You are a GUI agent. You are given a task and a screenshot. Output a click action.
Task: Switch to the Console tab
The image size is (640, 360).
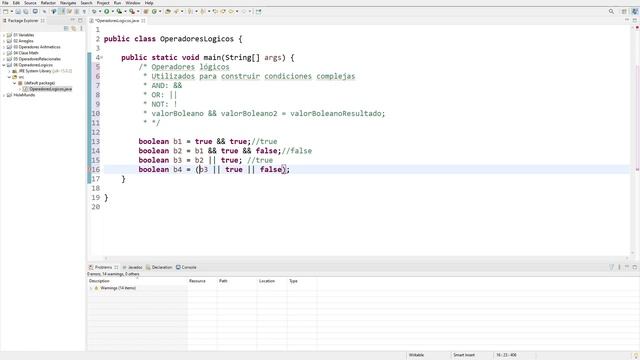(x=186, y=267)
